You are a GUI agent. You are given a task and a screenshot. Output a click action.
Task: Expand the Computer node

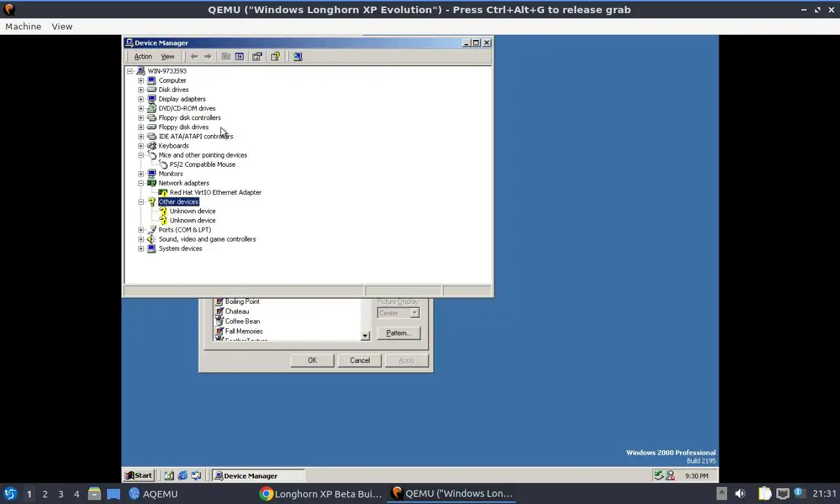click(x=141, y=80)
